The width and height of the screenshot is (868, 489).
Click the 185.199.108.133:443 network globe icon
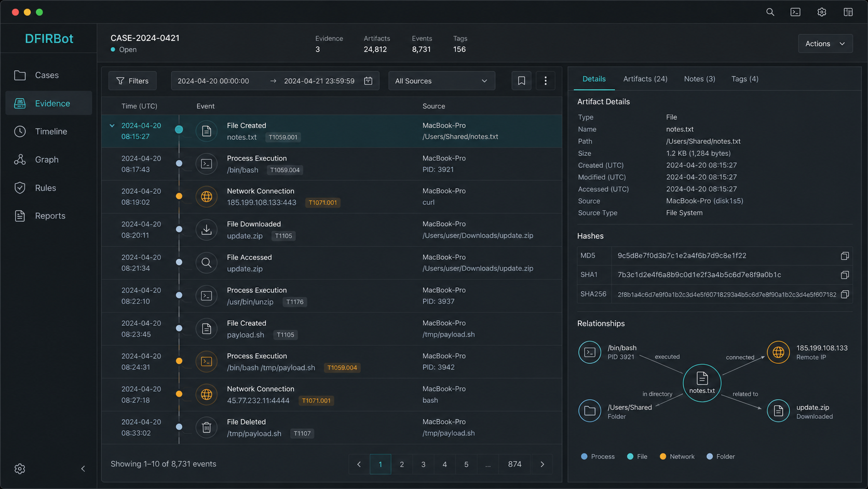coord(206,197)
